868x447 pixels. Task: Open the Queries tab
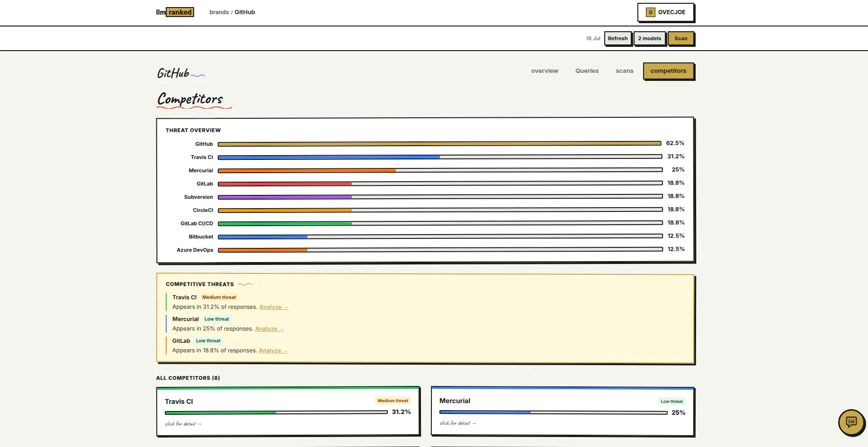tap(587, 71)
